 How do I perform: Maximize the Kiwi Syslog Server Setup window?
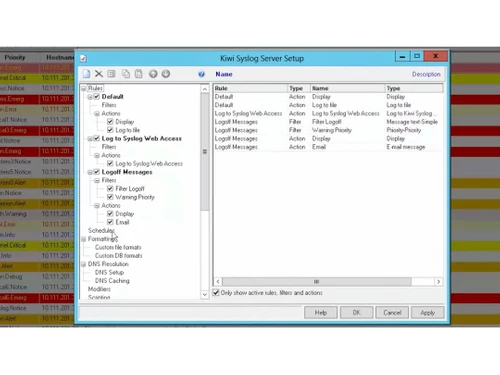click(x=417, y=56)
